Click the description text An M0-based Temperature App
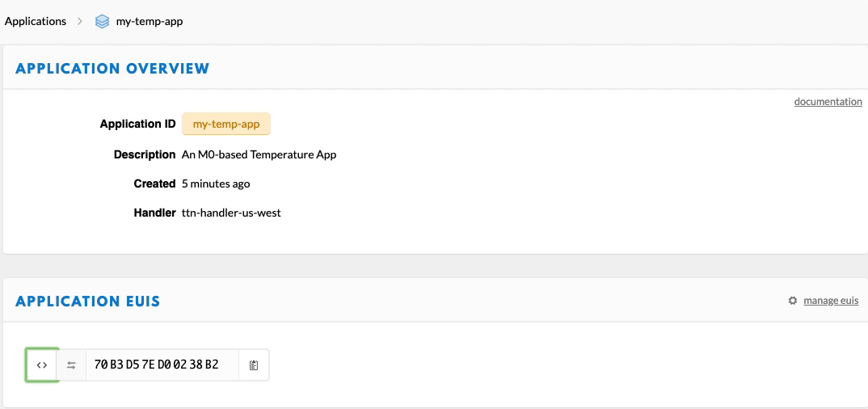The image size is (868, 409). [x=259, y=154]
